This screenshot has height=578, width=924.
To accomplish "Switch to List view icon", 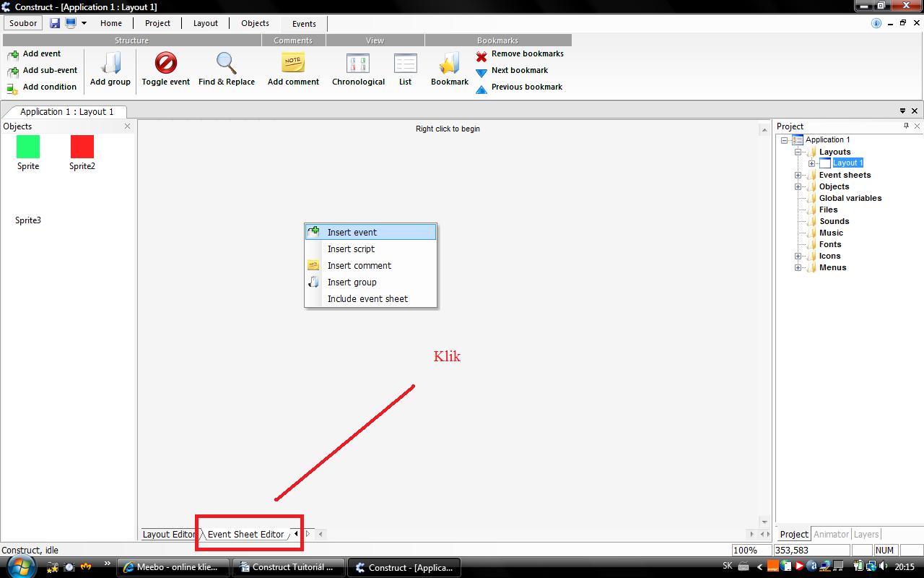I will [405, 63].
